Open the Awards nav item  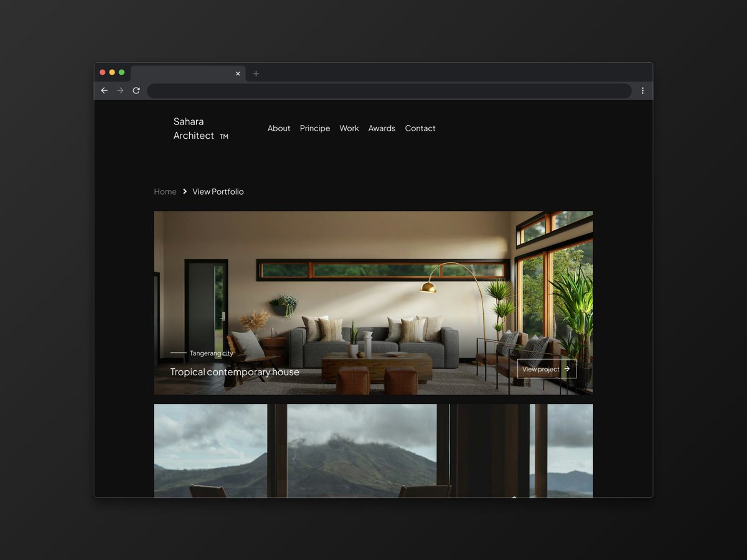(382, 128)
